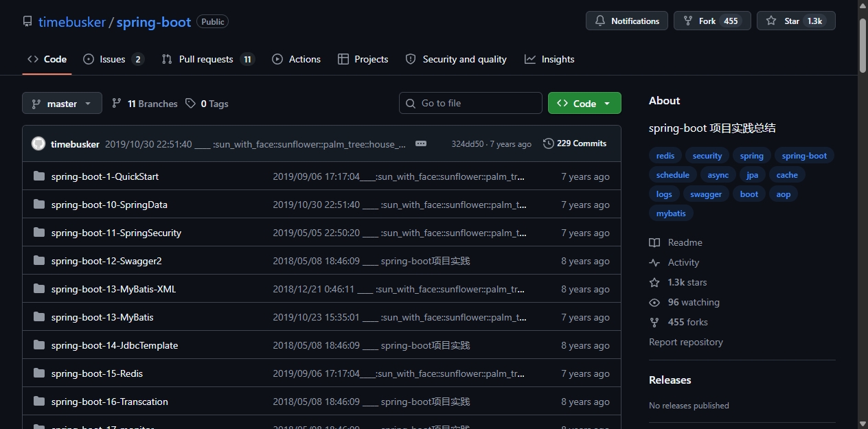Select the cache topic tag
The width and height of the screenshot is (868, 429).
coord(787,175)
